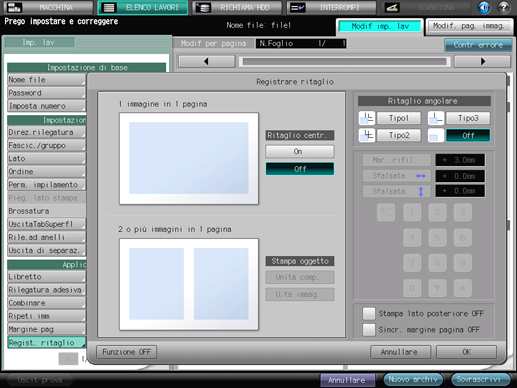
Task: Select the Imp. lav tab
Action: point(39,43)
